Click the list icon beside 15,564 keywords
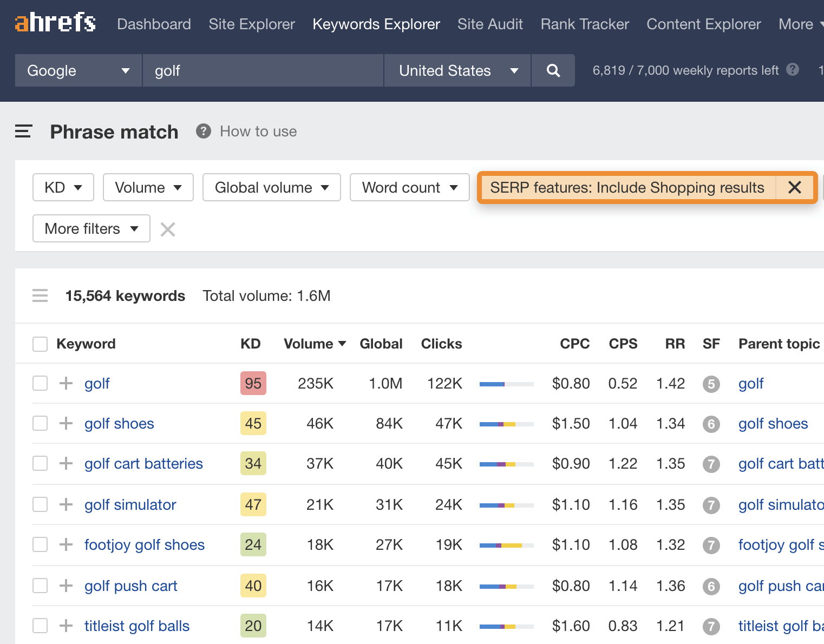 coord(40,296)
